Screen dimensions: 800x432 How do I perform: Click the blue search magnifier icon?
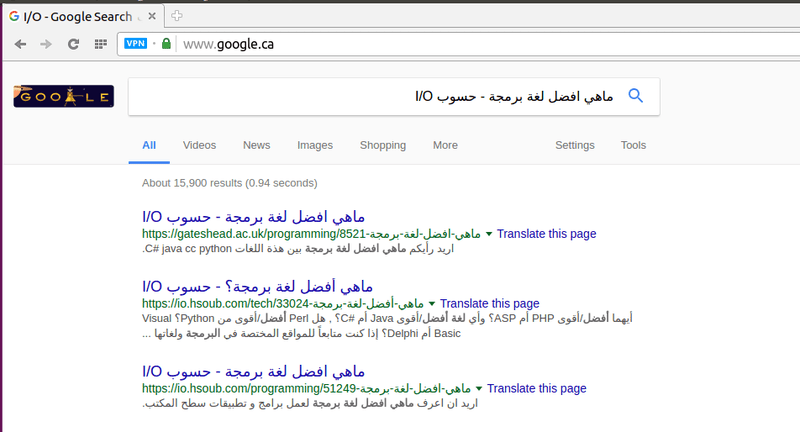click(x=635, y=95)
